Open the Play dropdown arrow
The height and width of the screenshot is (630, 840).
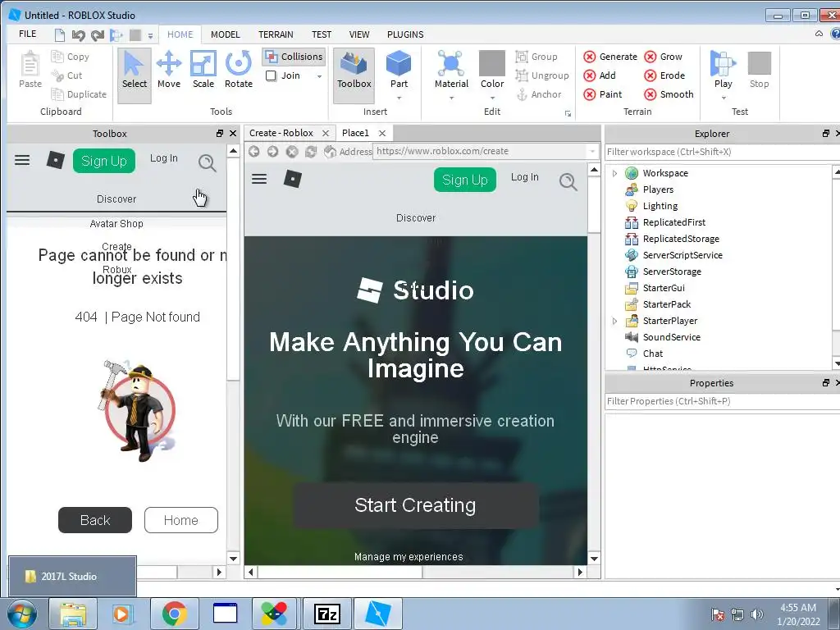coord(724,98)
